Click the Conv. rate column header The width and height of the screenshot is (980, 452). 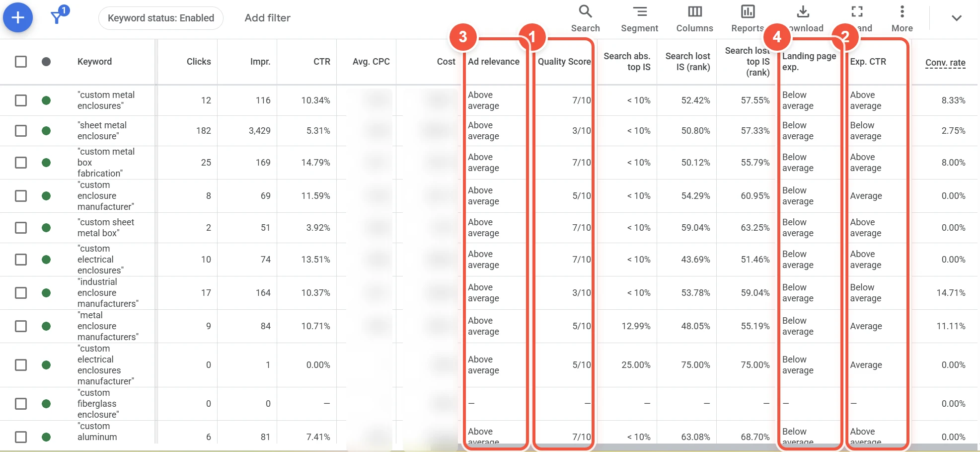click(x=945, y=63)
